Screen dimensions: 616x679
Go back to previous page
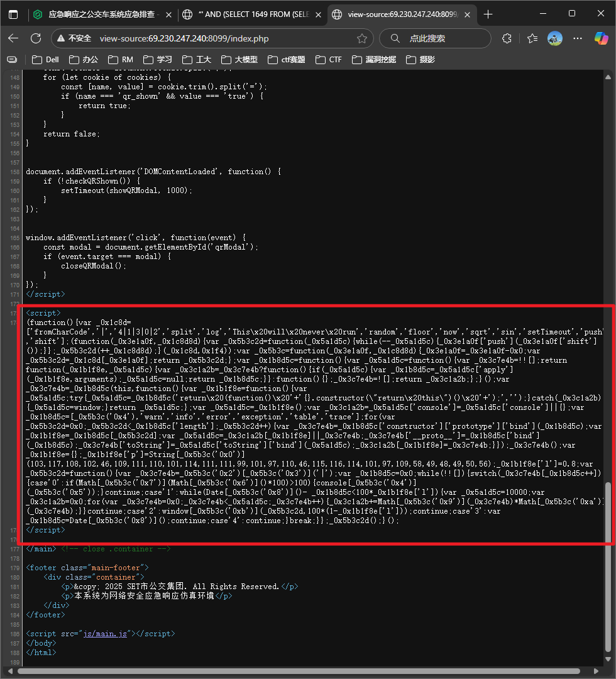[13, 38]
